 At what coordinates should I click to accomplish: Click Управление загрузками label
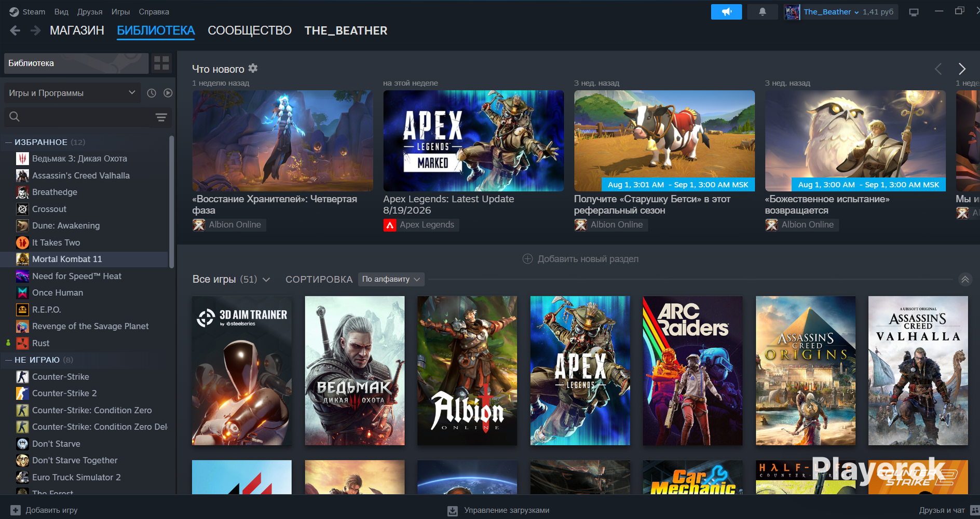tap(507, 510)
